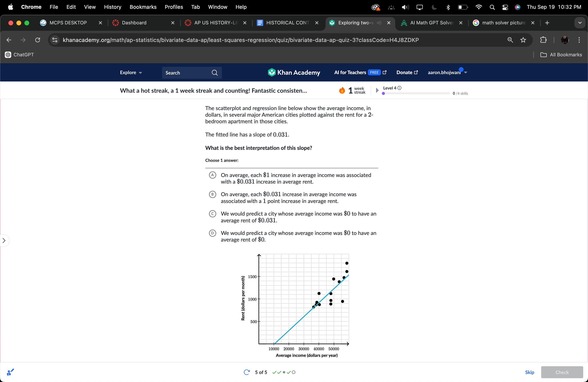Open the Extensions puzzle icon

click(543, 40)
